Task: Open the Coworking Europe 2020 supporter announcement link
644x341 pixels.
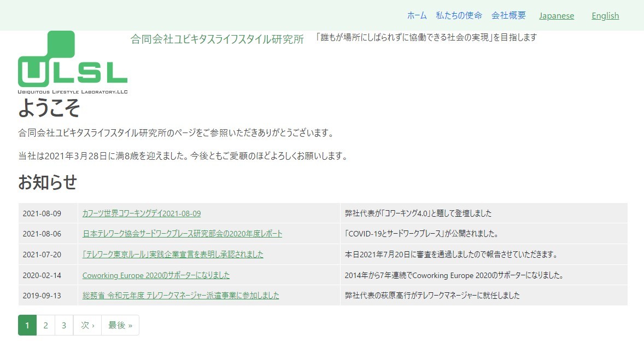Action: point(156,275)
